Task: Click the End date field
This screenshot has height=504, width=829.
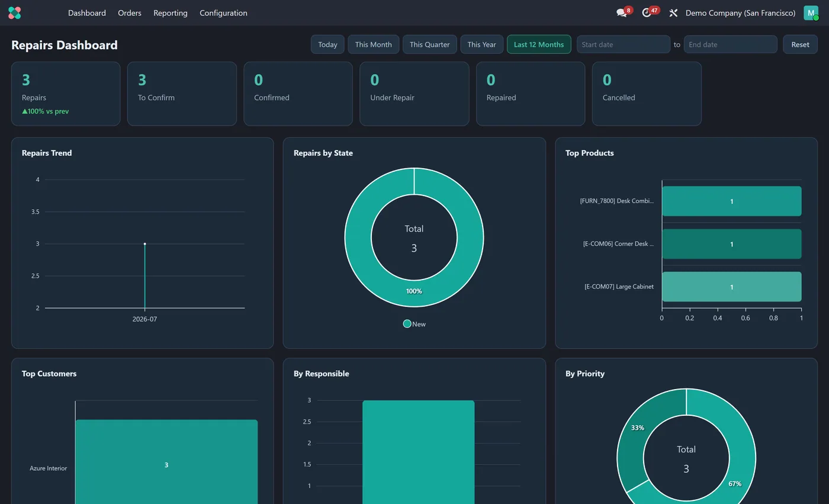Action: point(731,44)
